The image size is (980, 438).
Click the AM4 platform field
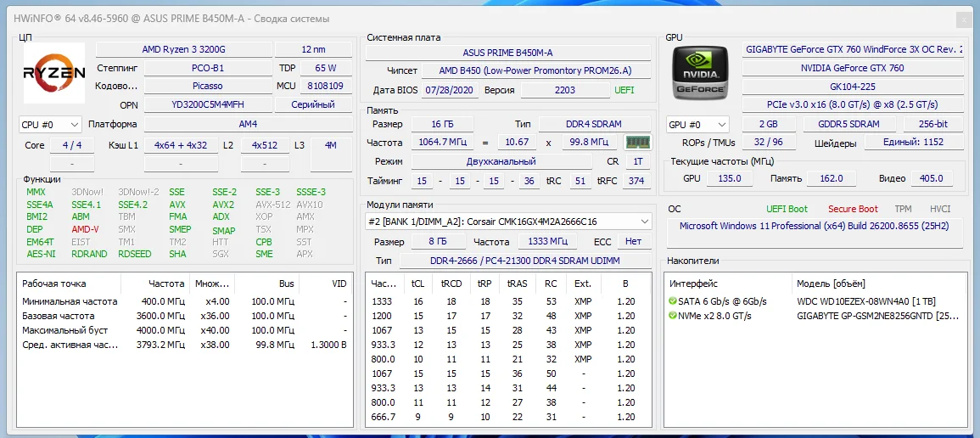click(248, 124)
